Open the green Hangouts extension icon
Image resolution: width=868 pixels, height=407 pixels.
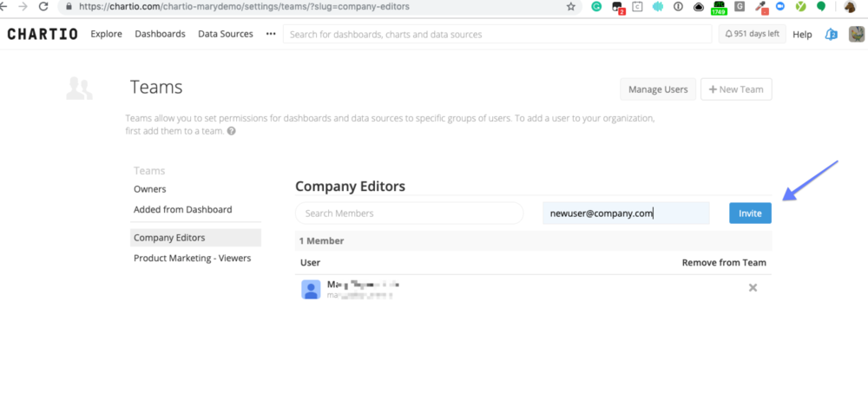click(x=821, y=7)
